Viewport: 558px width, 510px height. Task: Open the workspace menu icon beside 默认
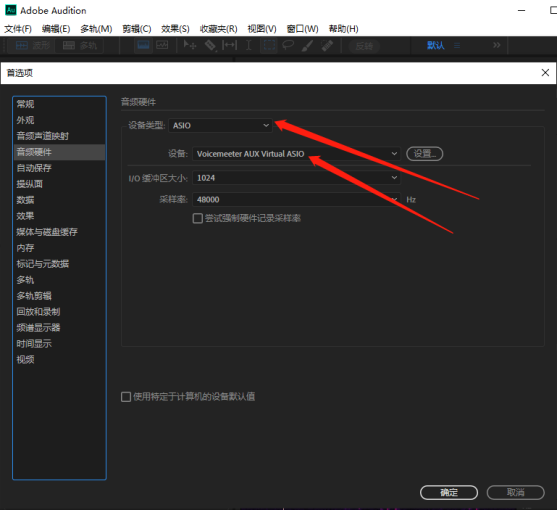point(457,46)
